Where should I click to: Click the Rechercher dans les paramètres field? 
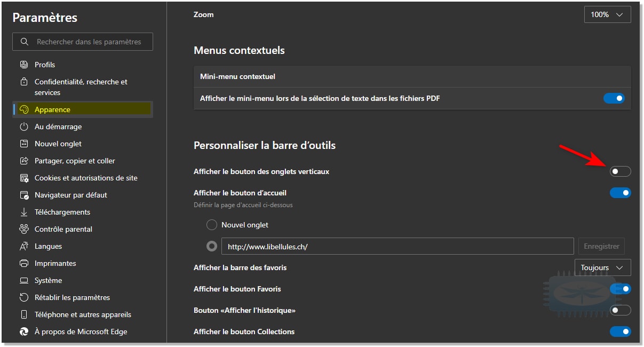(x=83, y=42)
